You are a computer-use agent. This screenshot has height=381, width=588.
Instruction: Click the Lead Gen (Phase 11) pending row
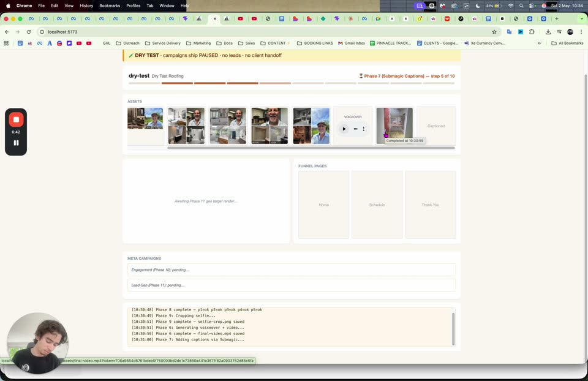point(292,285)
